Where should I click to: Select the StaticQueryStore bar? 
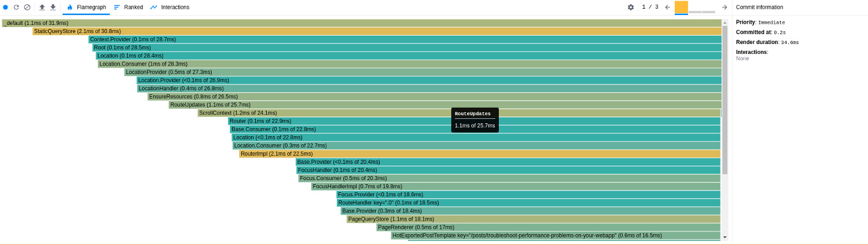pos(377,31)
